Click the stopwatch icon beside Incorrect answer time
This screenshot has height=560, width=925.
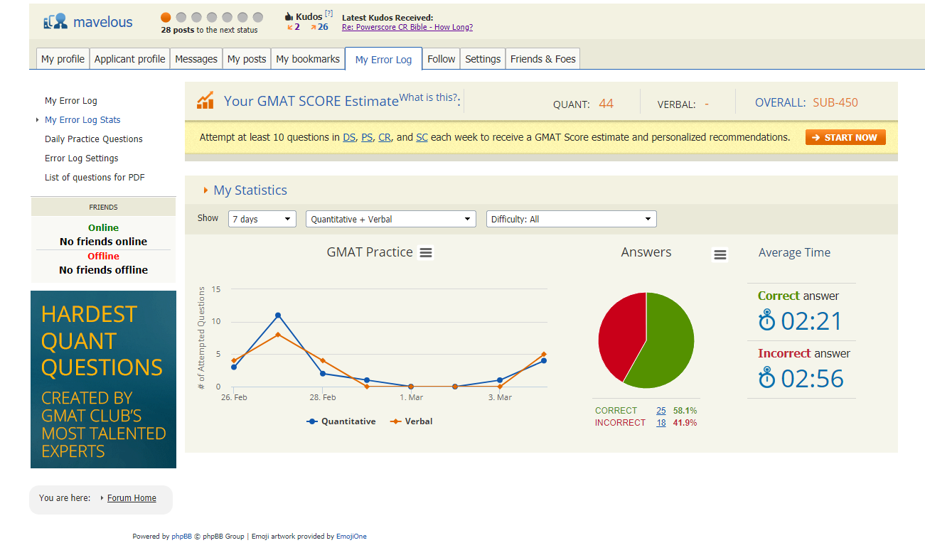[x=767, y=378]
